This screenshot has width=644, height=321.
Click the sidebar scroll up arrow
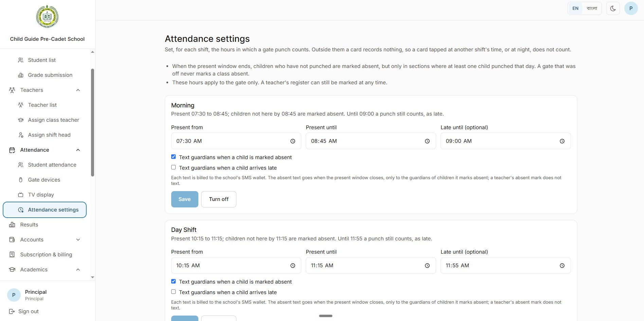tap(92, 52)
